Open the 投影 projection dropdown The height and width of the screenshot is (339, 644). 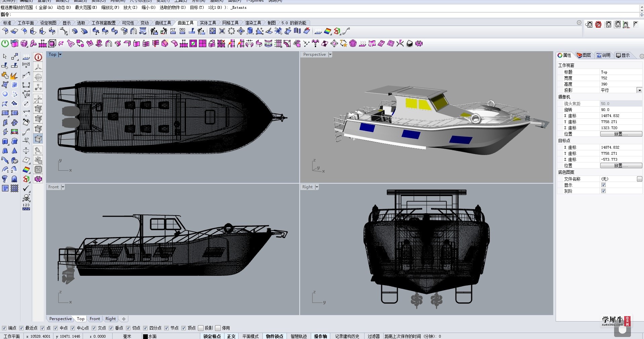point(639,90)
